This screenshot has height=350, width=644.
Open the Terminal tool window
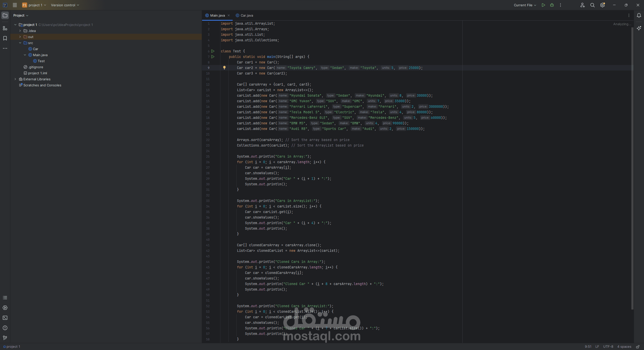5,318
